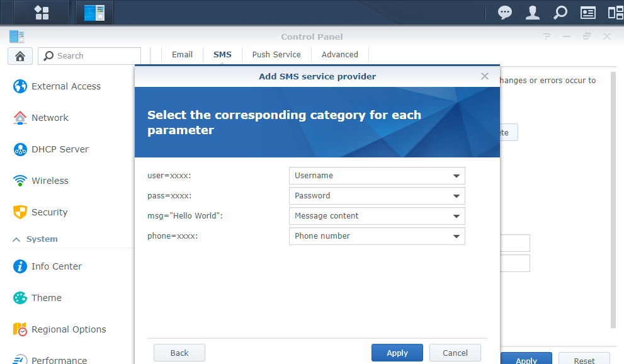Click the Security shield icon
This screenshot has width=624, height=364.
(x=20, y=212)
